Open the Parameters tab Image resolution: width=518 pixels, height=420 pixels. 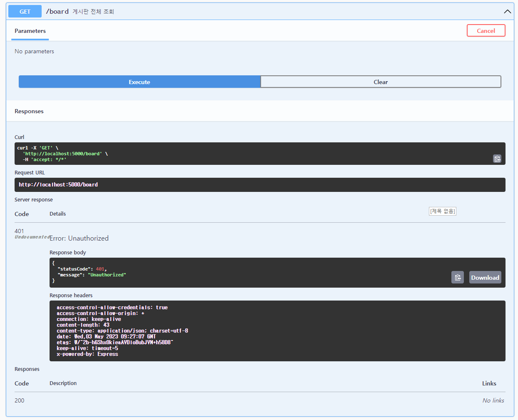[x=30, y=31]
